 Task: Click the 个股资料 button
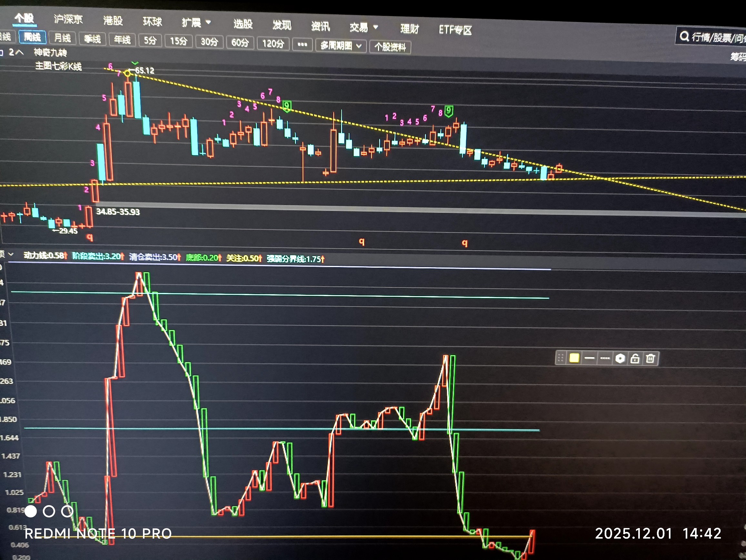point(390,47)
